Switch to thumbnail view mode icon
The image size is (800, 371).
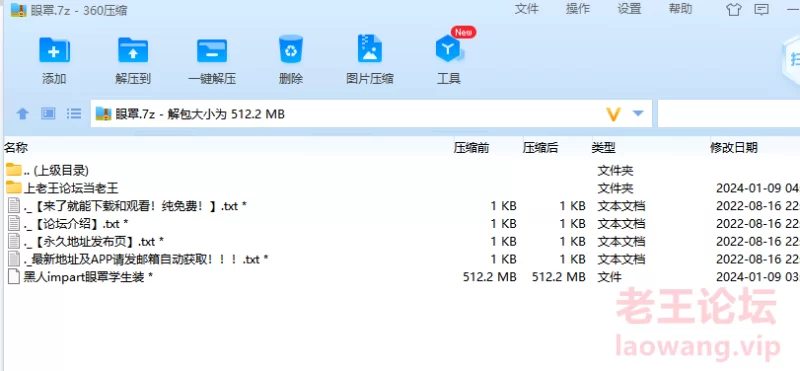tap(48, 113)
